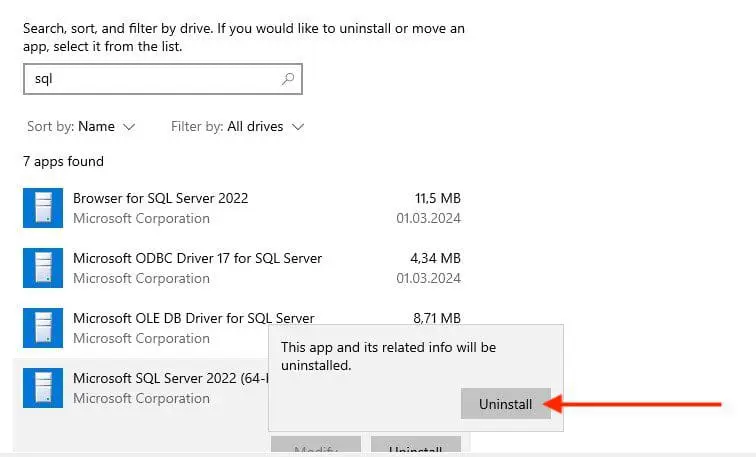
Task: Click the sql search input field
Action: (162, 79)
